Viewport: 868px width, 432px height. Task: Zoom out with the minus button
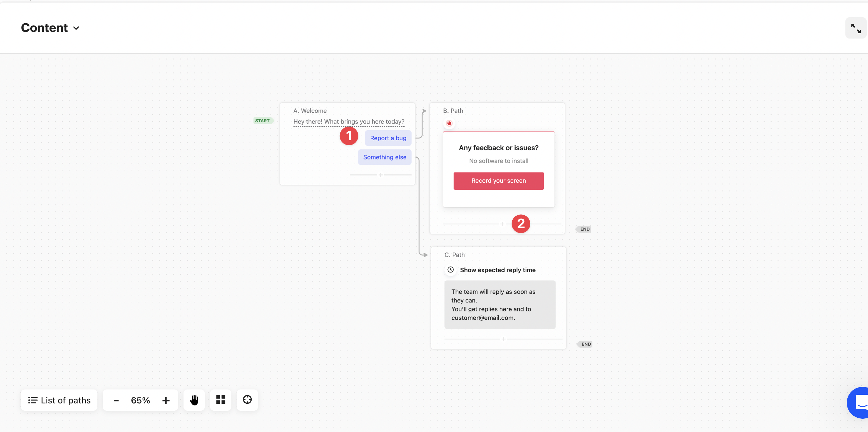click(x=116, y=400)
